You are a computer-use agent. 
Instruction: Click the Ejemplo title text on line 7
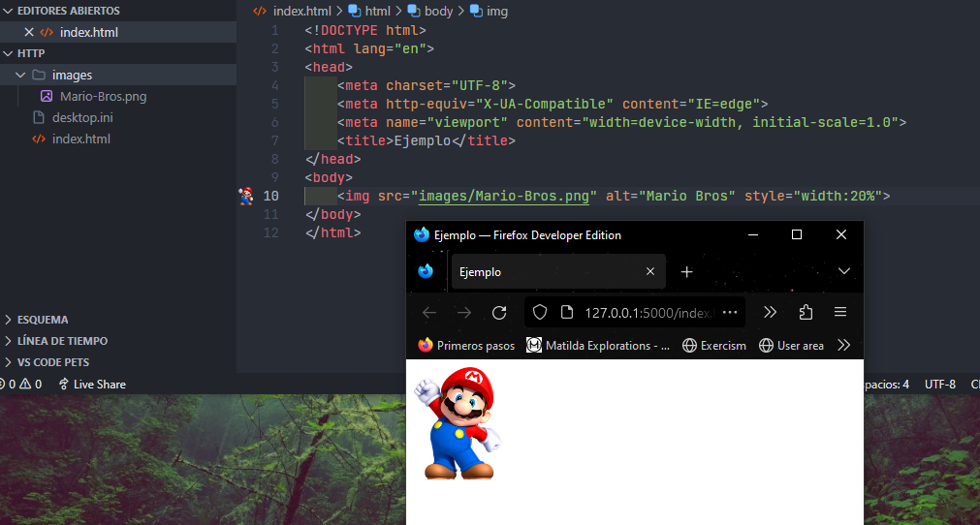[423, 140]
